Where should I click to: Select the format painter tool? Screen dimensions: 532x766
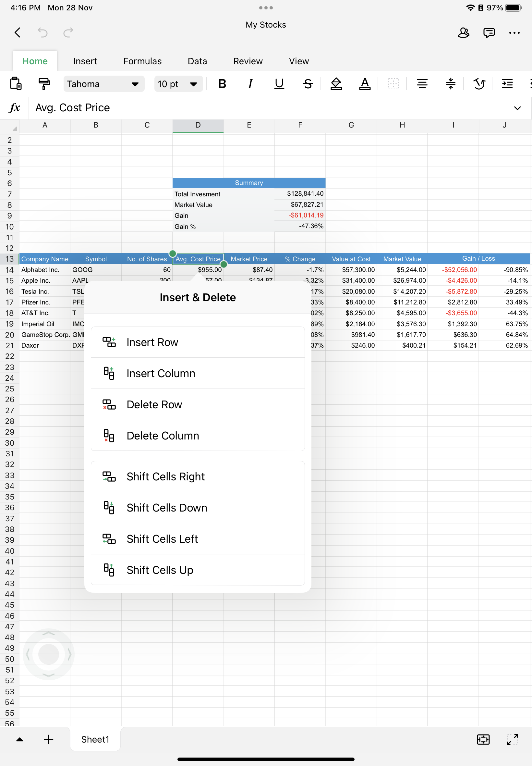44,83
